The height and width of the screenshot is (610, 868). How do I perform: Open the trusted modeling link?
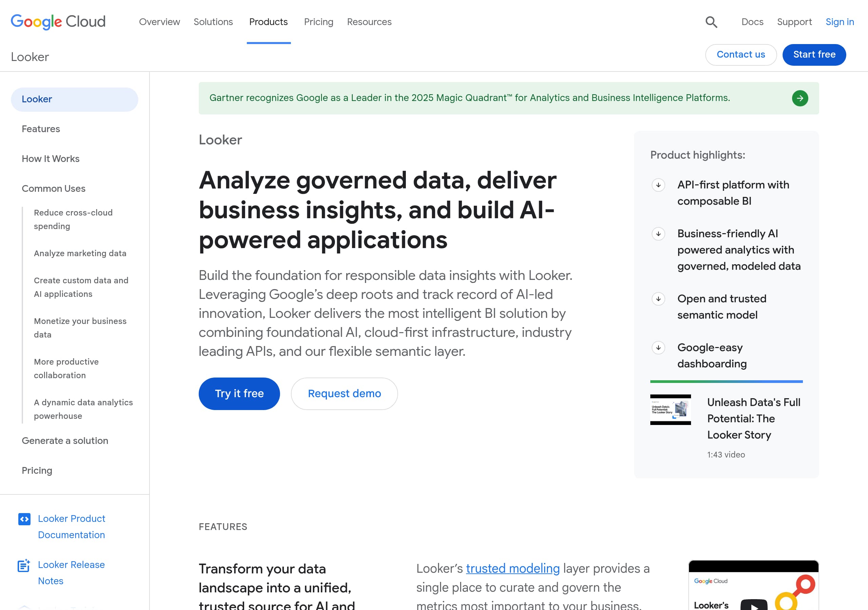[513, 568]
